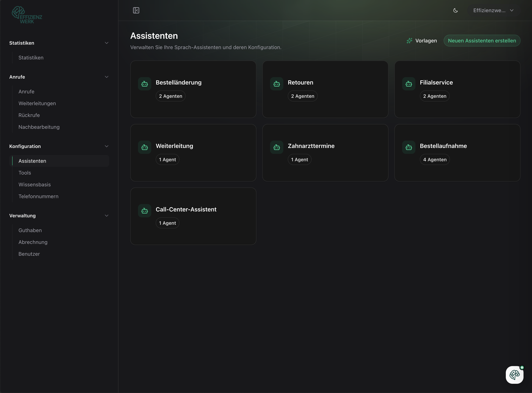Open the Zahnarzttermine assistant title
The height and width of the screenshot is (393, 532).
point(311,146)
